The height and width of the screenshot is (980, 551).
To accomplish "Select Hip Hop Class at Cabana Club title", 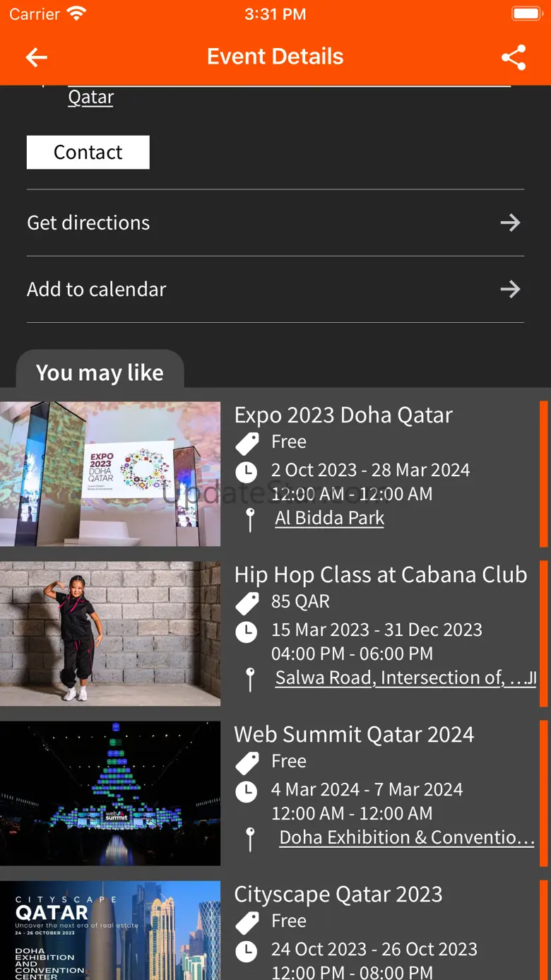I will pyautogui.click(x=381, y=574).
